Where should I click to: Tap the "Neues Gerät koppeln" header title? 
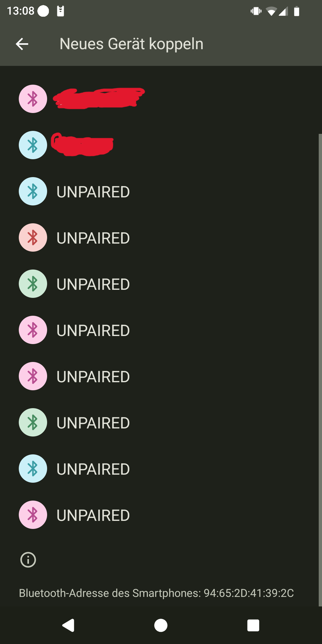point(131,44)
